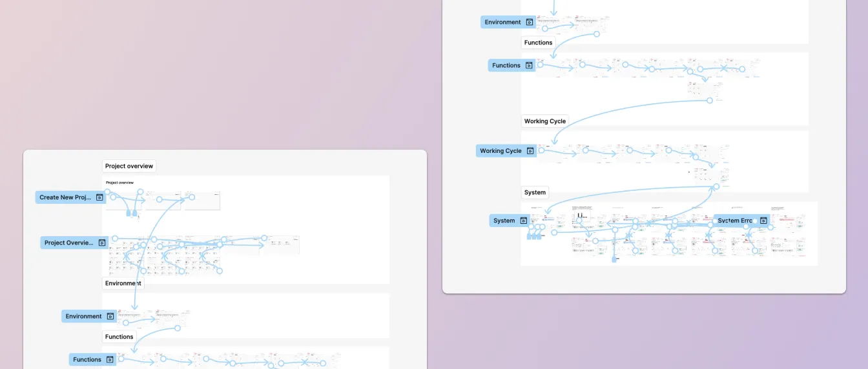Click the white System section title

pyautogui.click(x=535, y=192)
